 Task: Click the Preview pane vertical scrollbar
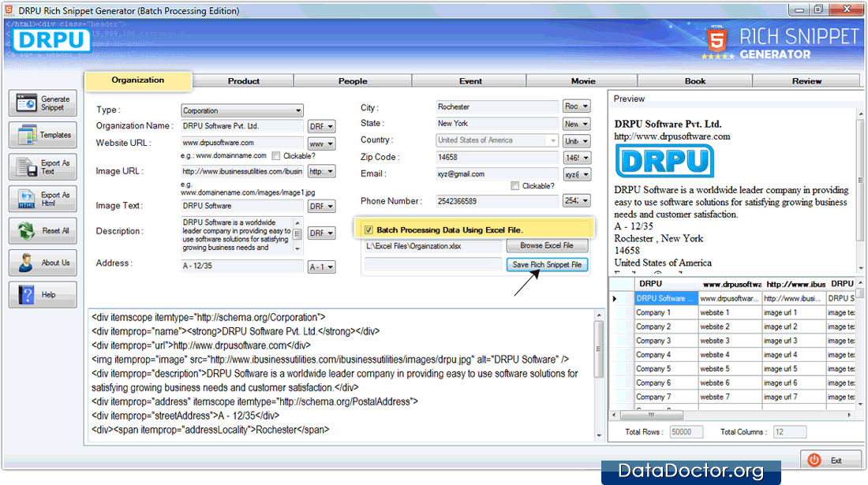tap(861, 191)
